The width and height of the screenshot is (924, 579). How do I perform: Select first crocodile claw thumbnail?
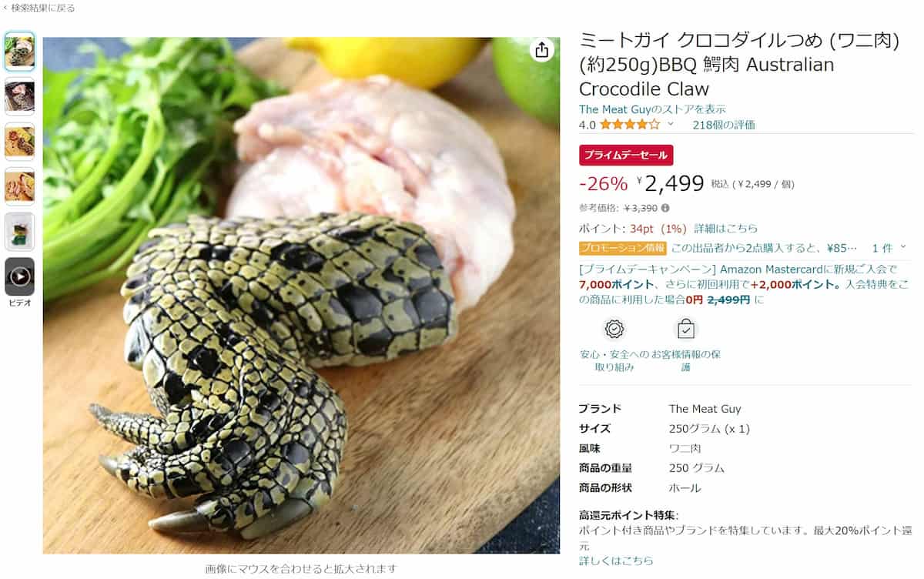(20, 52)
